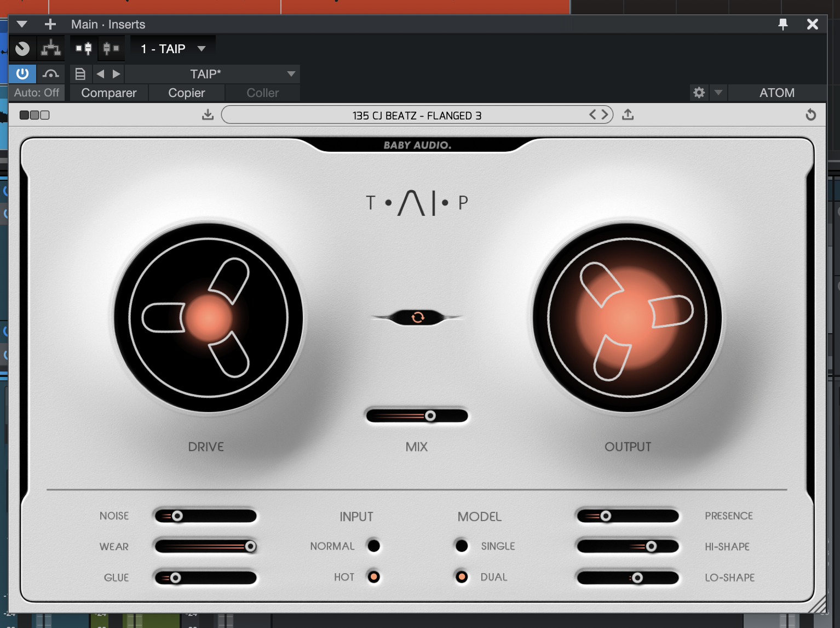Click the GUI size squares icon
Viewport: 840px width, 628px height.
[34, 115]
